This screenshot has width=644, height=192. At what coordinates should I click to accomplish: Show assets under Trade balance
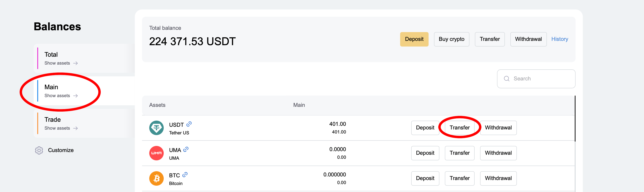[x=61, y=128]
